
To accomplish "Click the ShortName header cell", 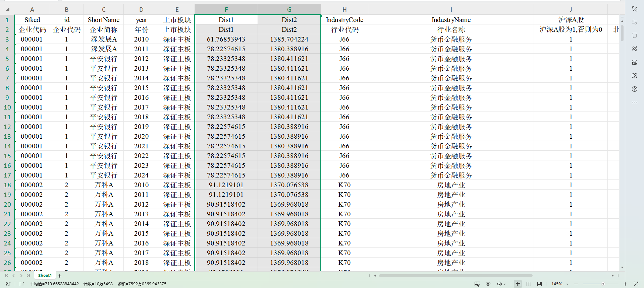I will coord(104,20).
